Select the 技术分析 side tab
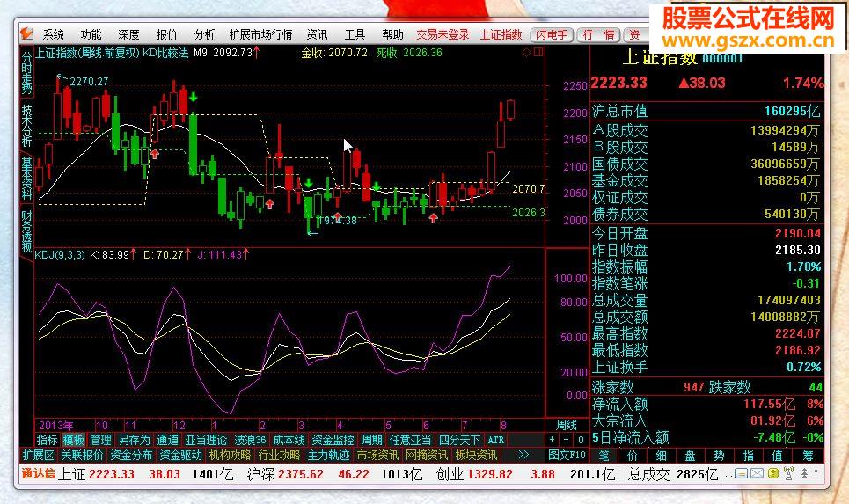849x504 pixels. pos(26,125)
